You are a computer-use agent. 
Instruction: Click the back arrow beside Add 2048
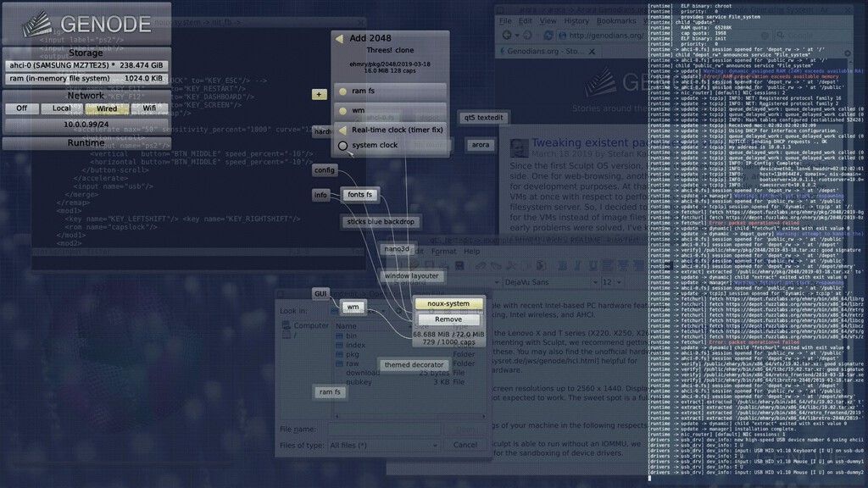point(339,38)
